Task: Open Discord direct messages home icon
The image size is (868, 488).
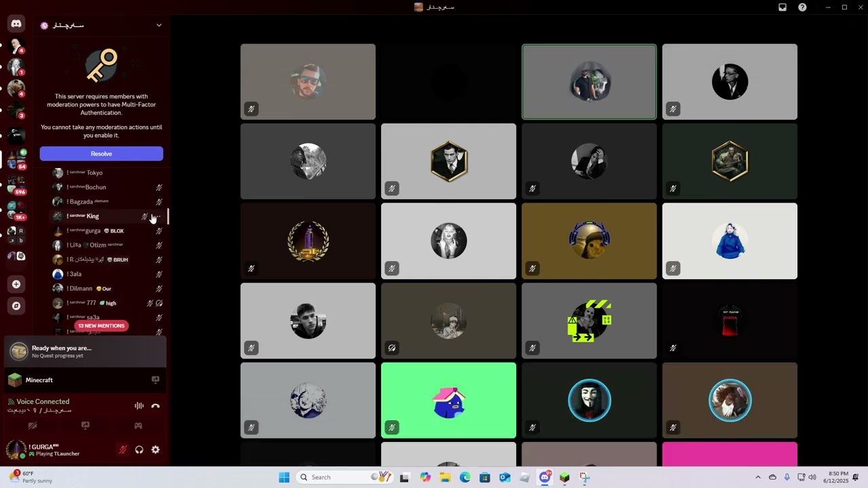Action: pos(16,24)
